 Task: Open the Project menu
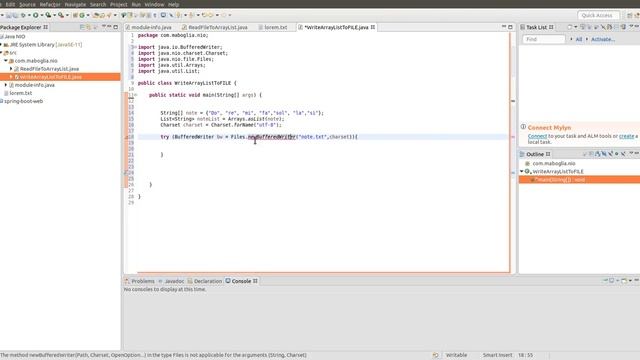[x=119, y=4]
